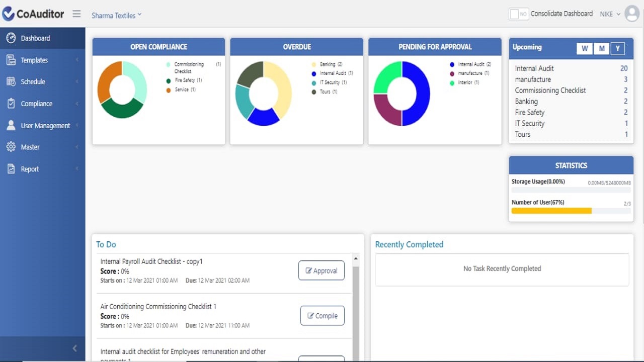Open the NIKE dropdown
This screenshot has height=362, width=644.
[609, 14]
